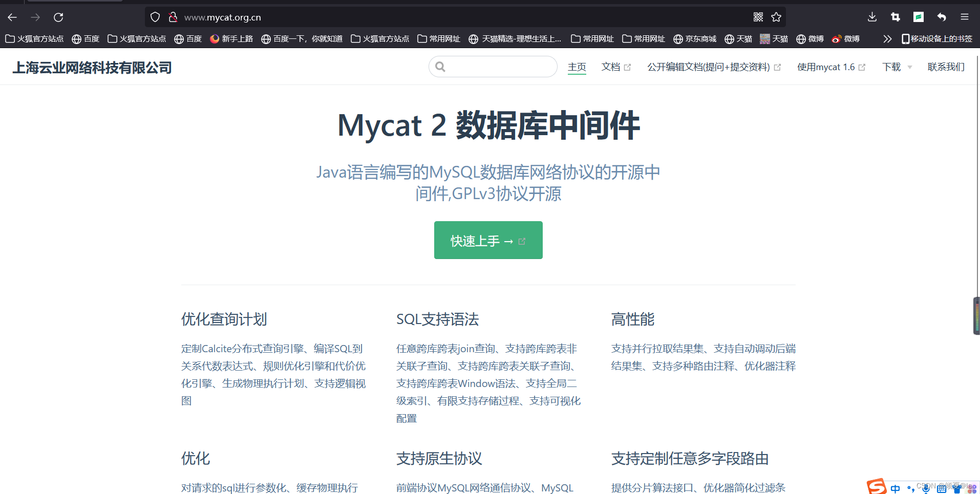
Task: Click the magnifier icon in the search box
Action: [x=440, y=67]
